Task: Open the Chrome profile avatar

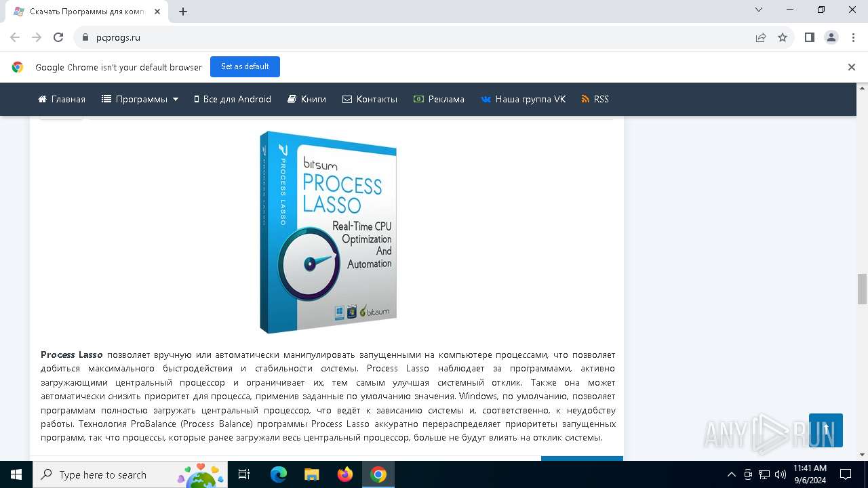Action: tap(831, 37)
